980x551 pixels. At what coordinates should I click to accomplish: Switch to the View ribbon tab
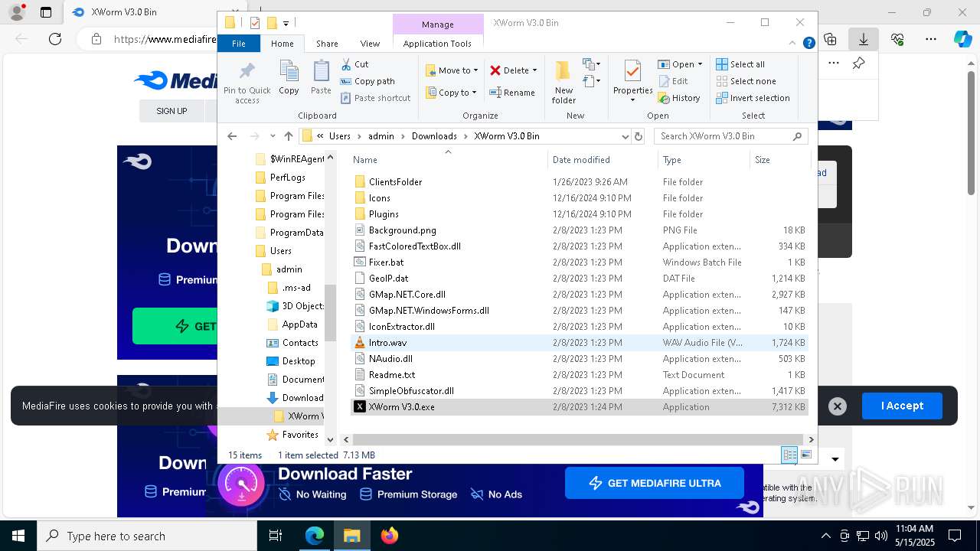(370, 44)
